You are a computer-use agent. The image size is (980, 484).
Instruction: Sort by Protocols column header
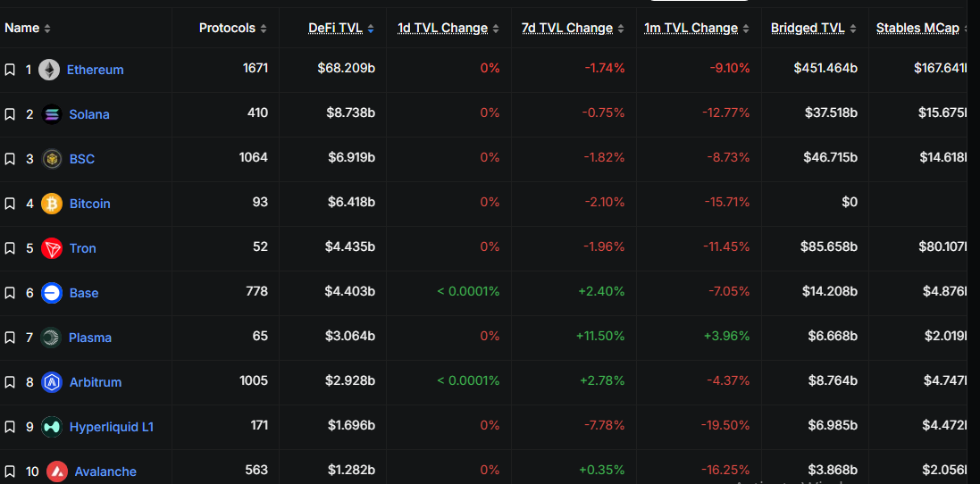tap(227, 28)
